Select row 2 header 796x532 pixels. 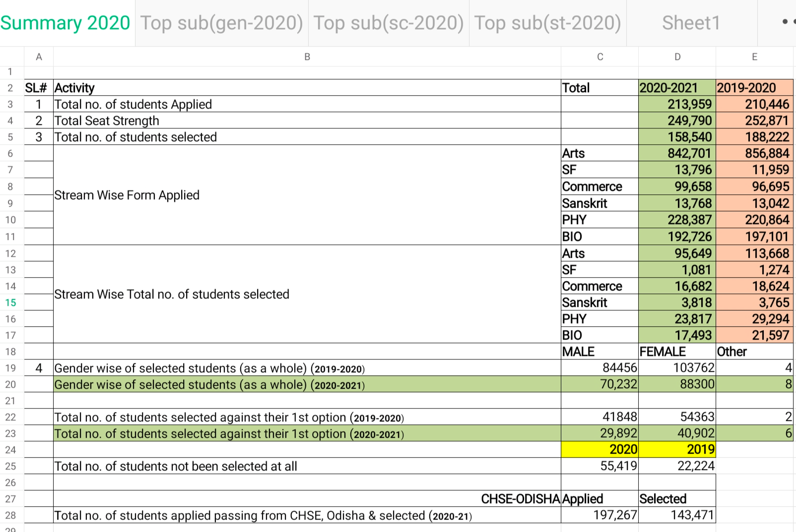(x=11, y=88)
